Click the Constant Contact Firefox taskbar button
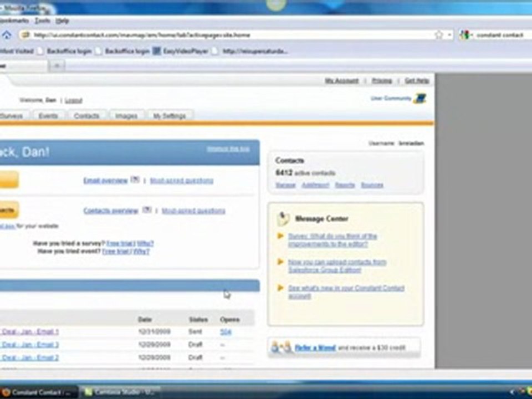 coord(38,392)
